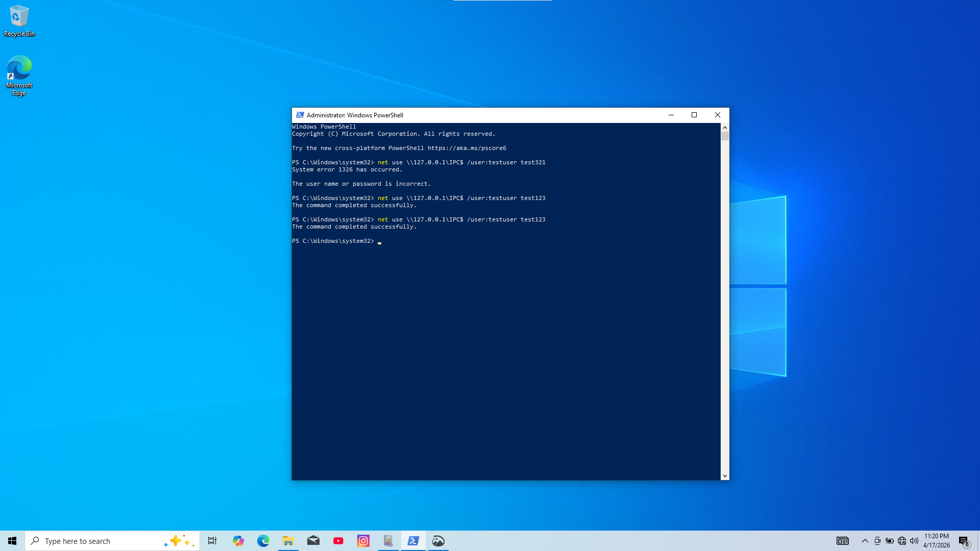Viewport: 980px width, 551px height.
Task: Click the command line ending in test321
Action: point(419,163)
